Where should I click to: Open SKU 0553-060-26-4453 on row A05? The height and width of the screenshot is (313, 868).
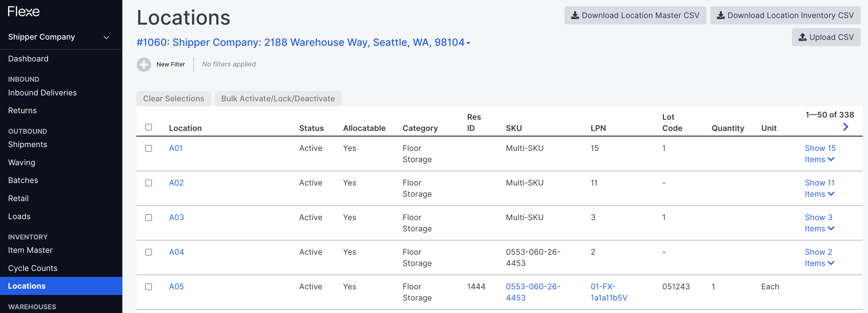pyautogui.click(x=533, y=292)
